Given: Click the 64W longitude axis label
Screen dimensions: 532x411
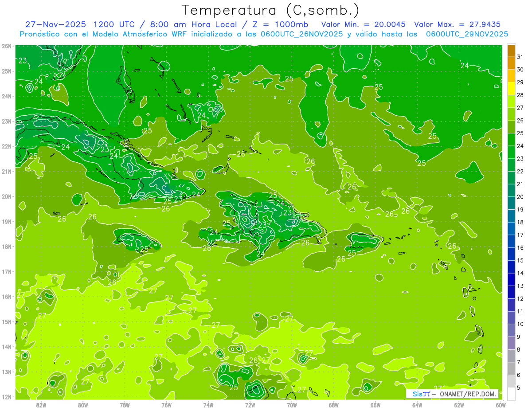Looking at the screenshot, I should tap(417, 405).
